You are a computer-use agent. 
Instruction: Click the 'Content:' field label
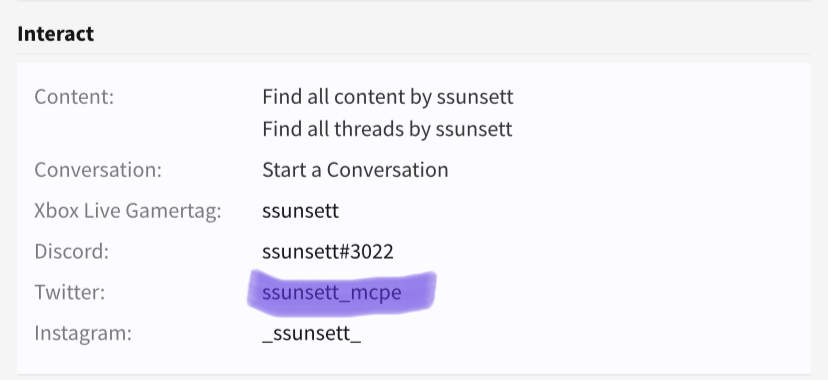(74, 97)
